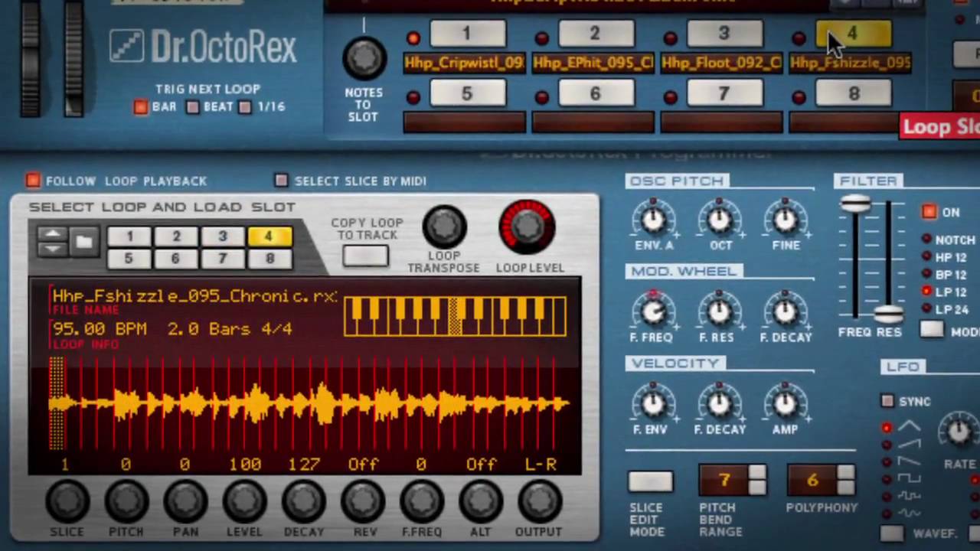
Task: Toggle the Filter On button
Action: coord(929,212)
